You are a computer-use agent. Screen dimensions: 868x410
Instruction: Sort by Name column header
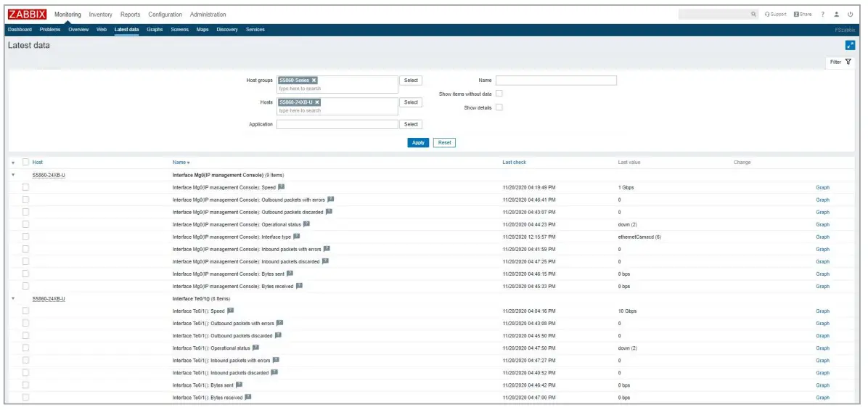[181, 163]
